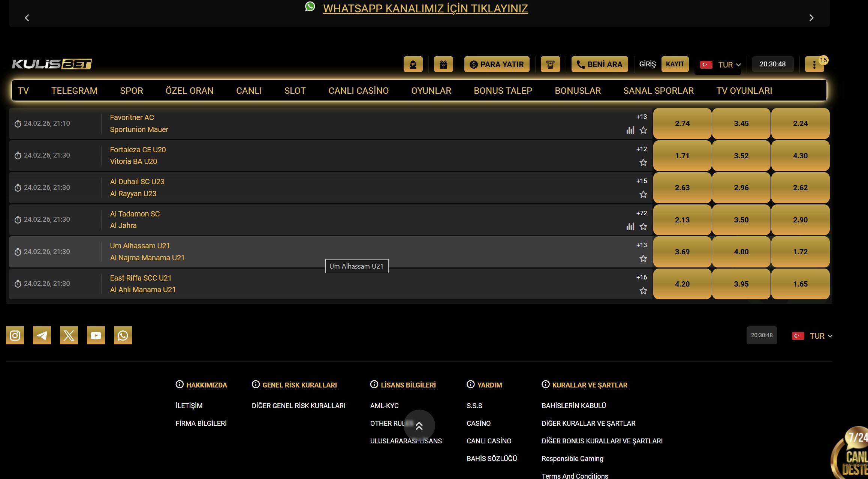Select odds 1.71 for Fortaleza CE U20
This screenshot has height=479, width=868.
(682, 156)
